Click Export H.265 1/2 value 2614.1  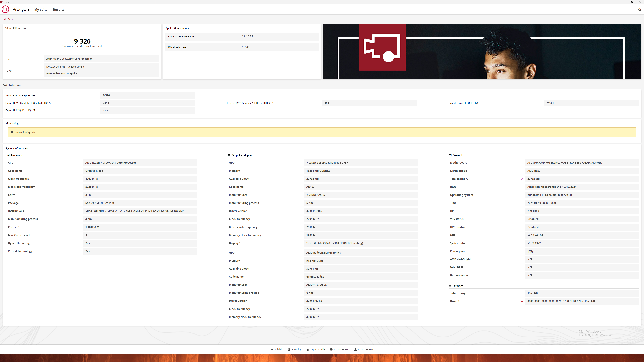click(x=591, y=103)
